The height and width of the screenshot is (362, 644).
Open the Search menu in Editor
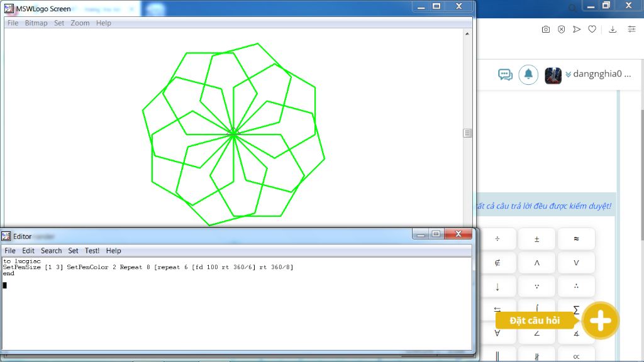click(52, 251)
